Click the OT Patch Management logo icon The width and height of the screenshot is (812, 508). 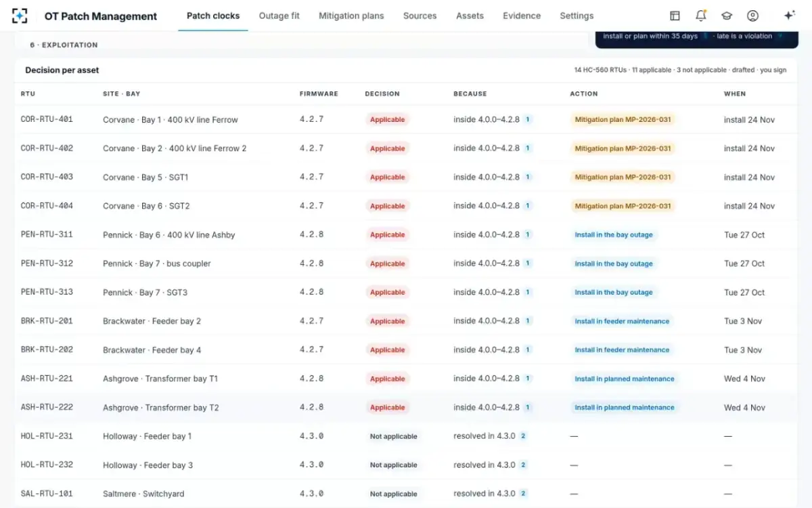coord(20,16)
